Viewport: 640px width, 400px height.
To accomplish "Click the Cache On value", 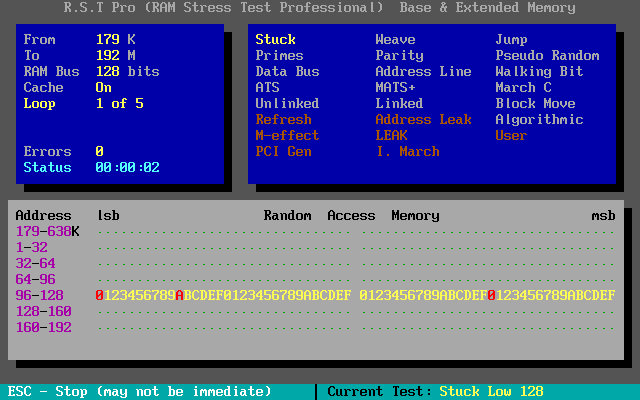I will click(x=103, y=87).
